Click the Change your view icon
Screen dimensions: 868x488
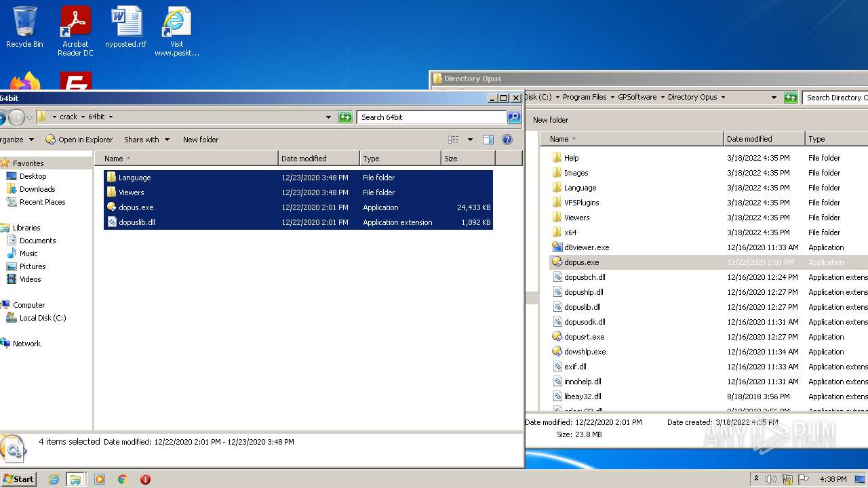coord(454,140)
